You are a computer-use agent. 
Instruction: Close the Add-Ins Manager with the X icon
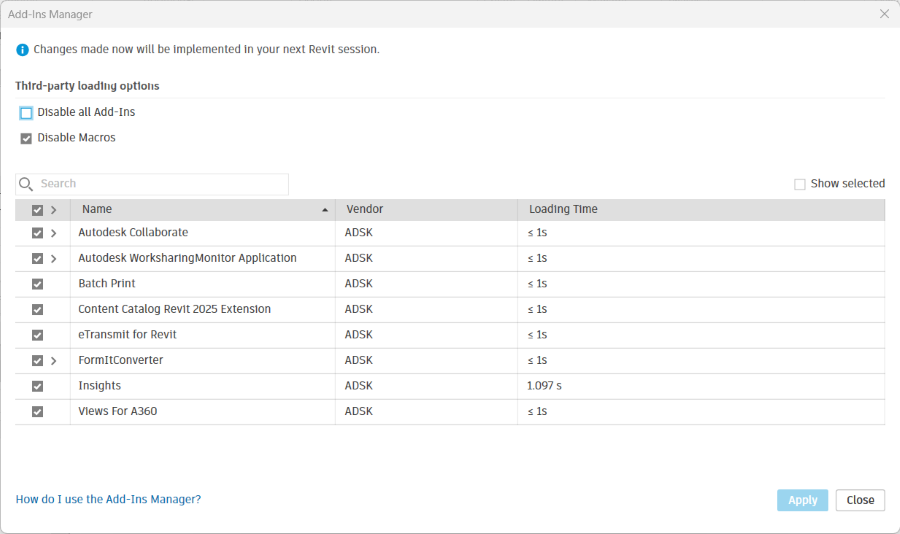[x=884, y=14]
